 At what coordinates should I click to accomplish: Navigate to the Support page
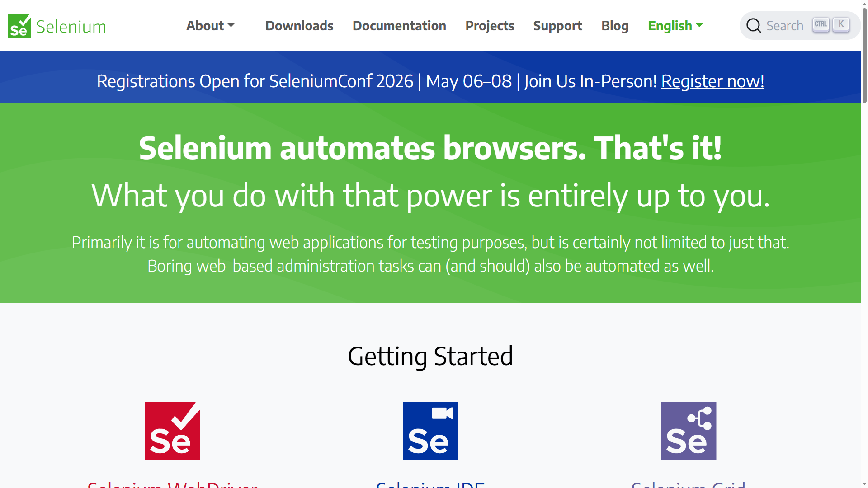pyautogui.click(x=557, y=26)
